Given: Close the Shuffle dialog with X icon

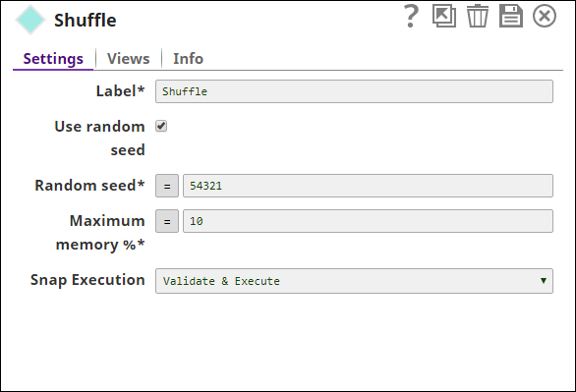Looking at the screenshot, I should (x=545, y=16).
